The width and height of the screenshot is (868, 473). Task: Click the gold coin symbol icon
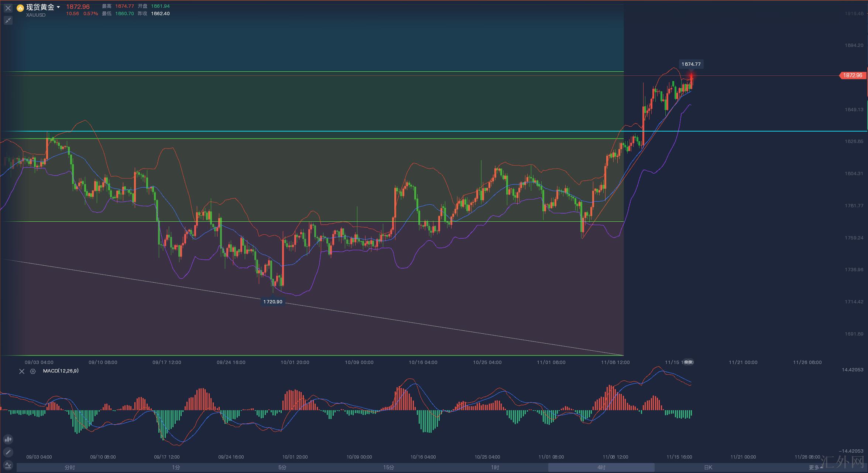pyautogui.click(x=20, y=8)
